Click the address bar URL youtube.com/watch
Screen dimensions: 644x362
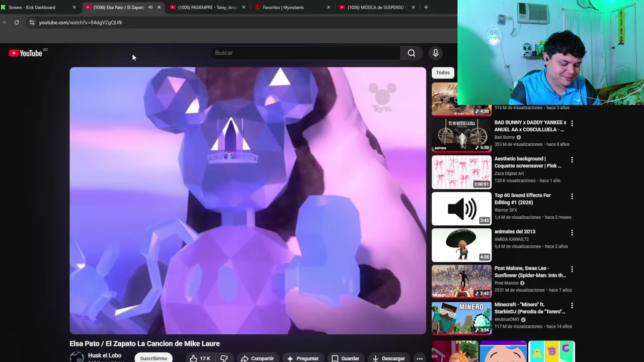click(80, 22)
